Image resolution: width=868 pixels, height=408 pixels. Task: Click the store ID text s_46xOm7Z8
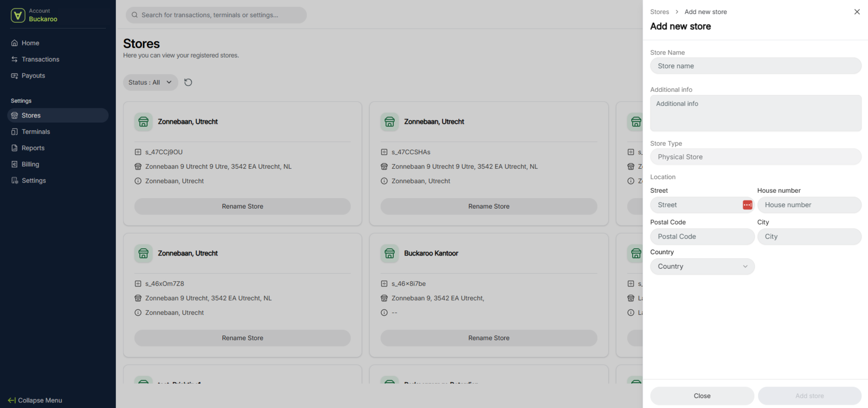coord(164,284)
